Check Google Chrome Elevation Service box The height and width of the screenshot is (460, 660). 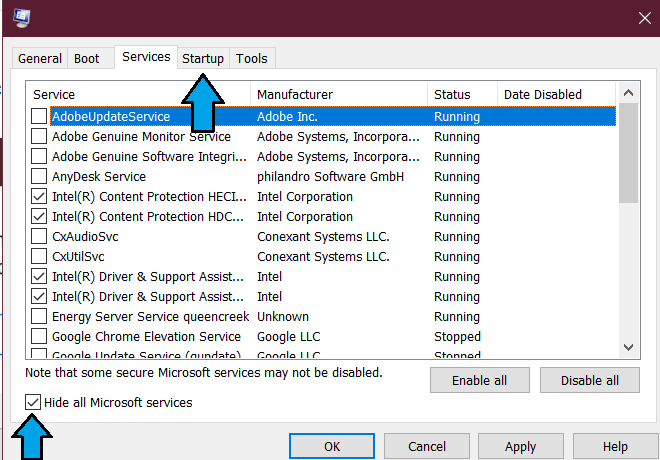[x=39, y=336]
